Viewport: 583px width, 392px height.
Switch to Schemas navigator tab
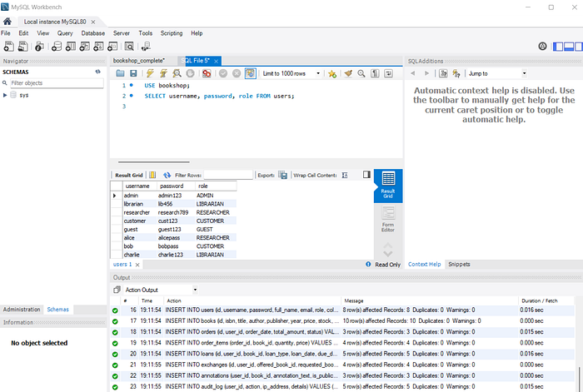click(57, 309)
